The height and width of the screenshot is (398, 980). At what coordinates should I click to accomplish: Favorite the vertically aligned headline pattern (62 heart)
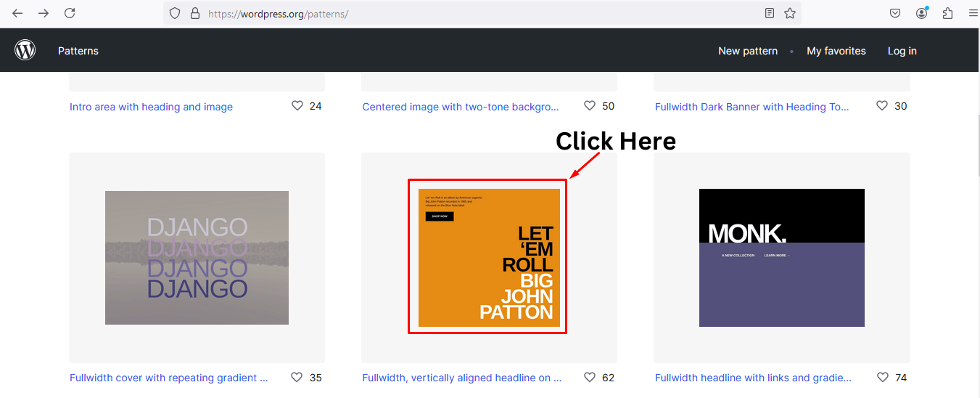pyautogui.click(x=590, y=377)
